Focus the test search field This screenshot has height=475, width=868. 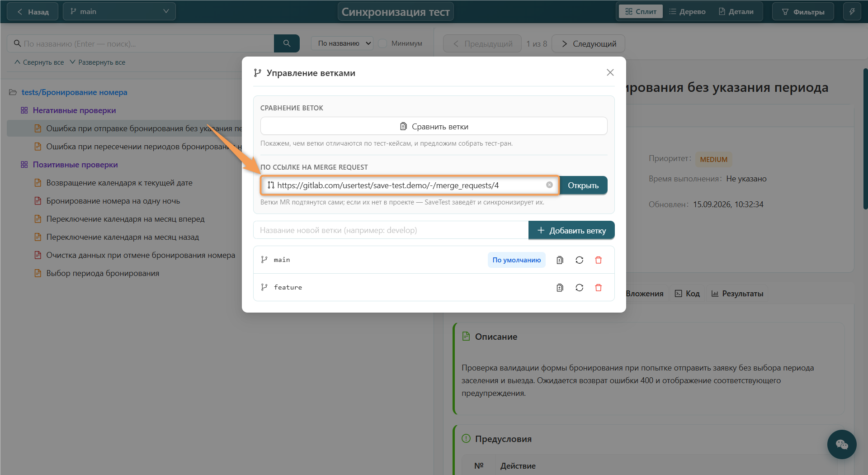[141, 43]
